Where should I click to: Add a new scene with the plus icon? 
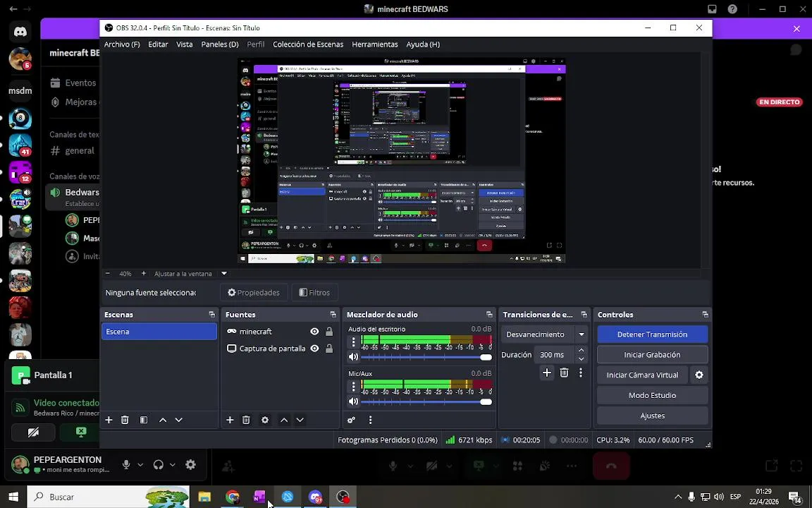click(x=109, y=420)
